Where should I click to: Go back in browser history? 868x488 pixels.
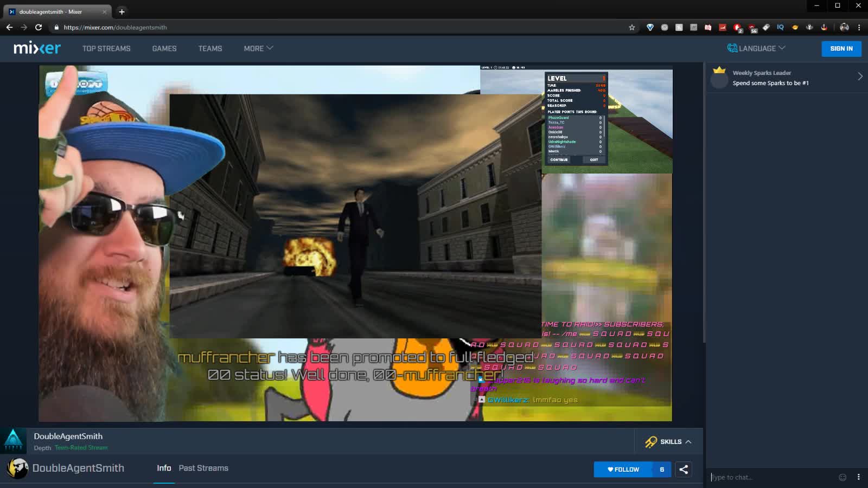9,27
